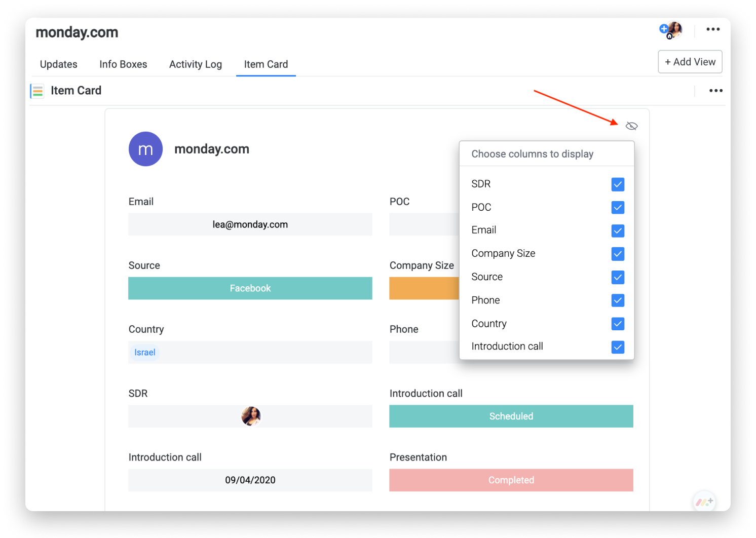Open the top-right three-dots menu
Viewport: 756px width, 538px height.
[x=713, y=29]
